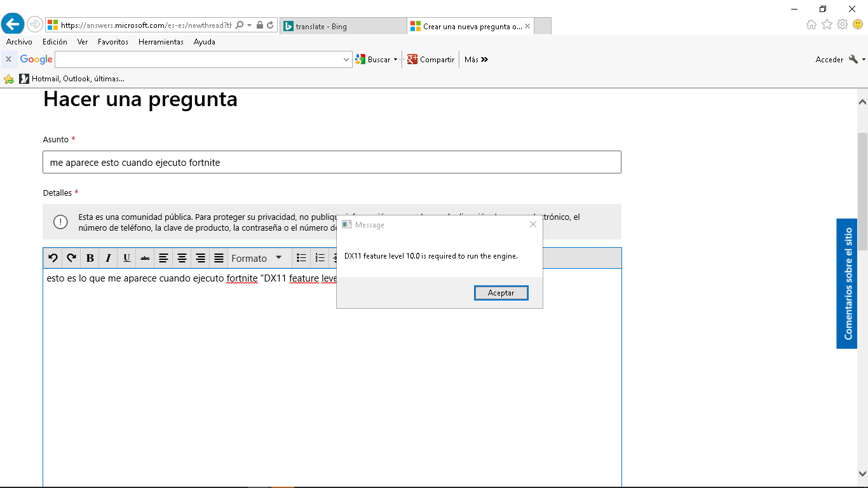Click the page scrollbar up arrow

point(862,102)
